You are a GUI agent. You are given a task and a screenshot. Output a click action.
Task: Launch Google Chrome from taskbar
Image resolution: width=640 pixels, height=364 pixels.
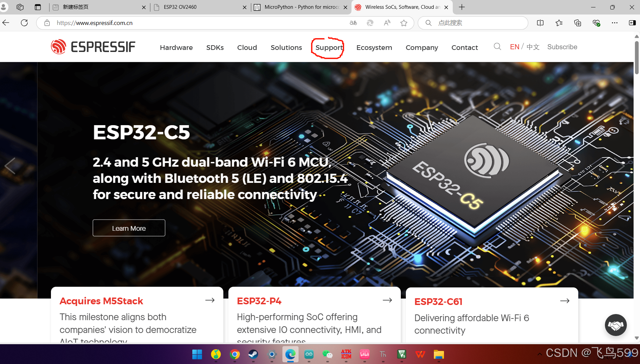click(235, 354)
